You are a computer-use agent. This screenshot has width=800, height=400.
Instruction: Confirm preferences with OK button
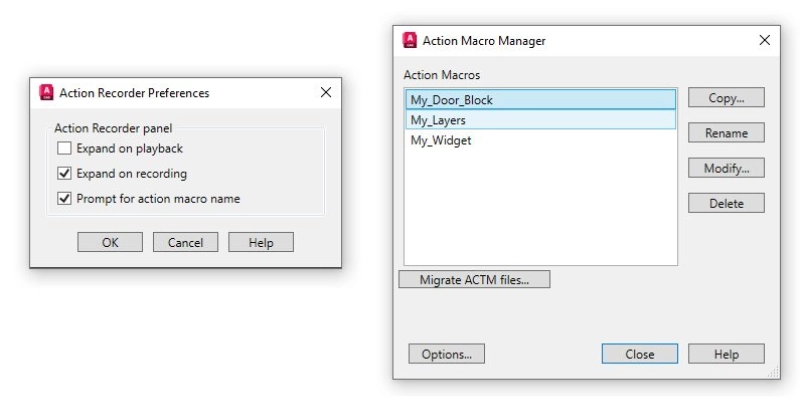tap(110, 242)
